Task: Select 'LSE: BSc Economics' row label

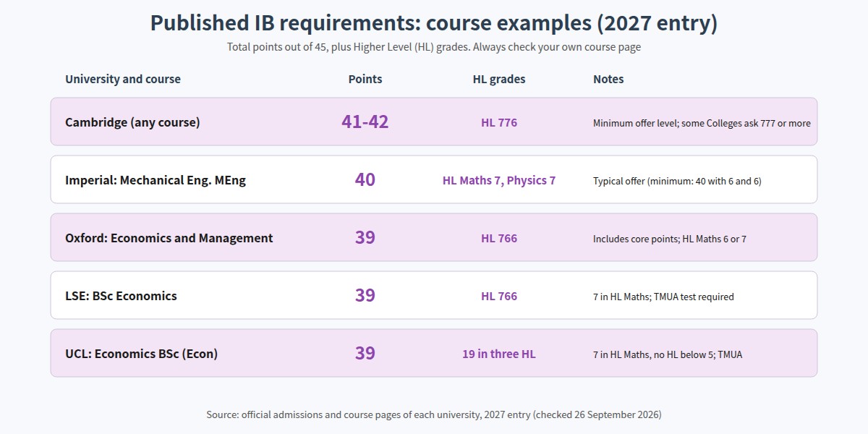Action: coord(121,296)
